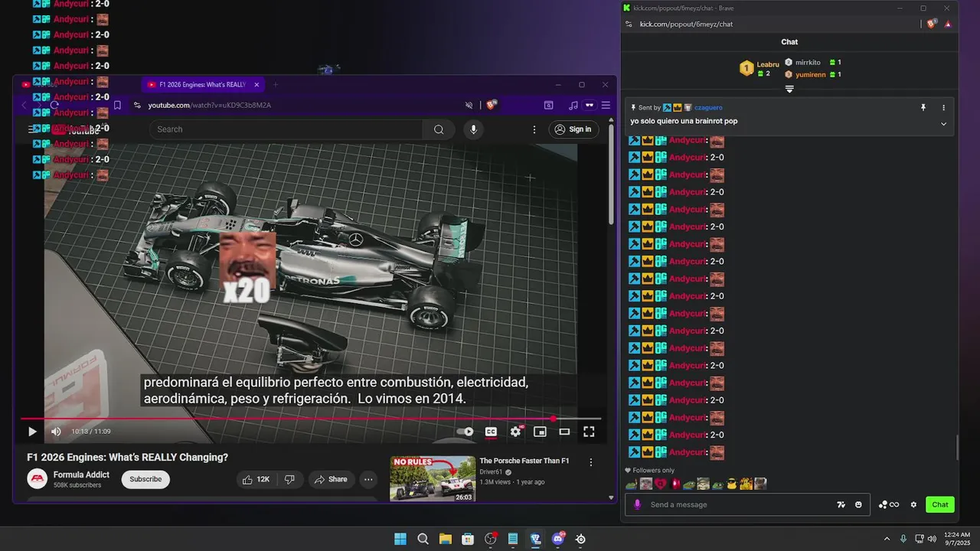
Task: Click the YouTube search magnifier button
Action: click(x=439, y=129)
